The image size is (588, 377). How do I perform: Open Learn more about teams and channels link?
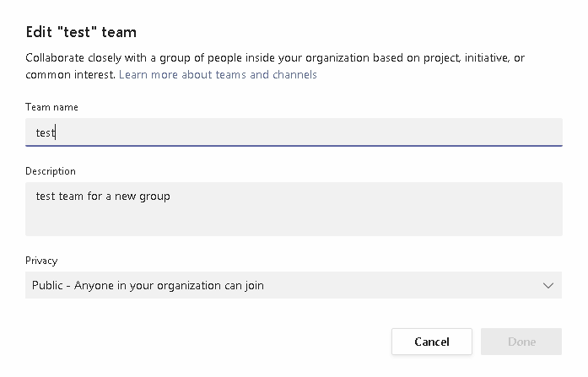pyautogui.click(x=218, y=74)
